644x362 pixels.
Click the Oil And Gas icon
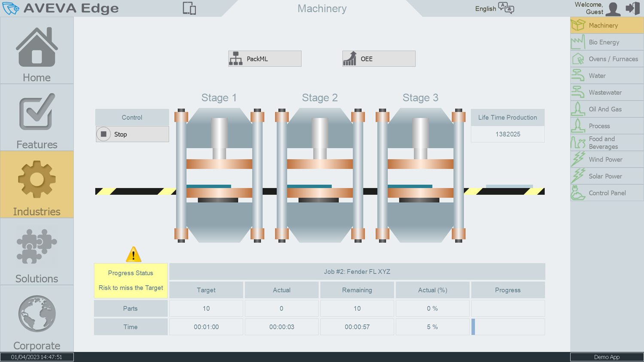coord(578,109)
